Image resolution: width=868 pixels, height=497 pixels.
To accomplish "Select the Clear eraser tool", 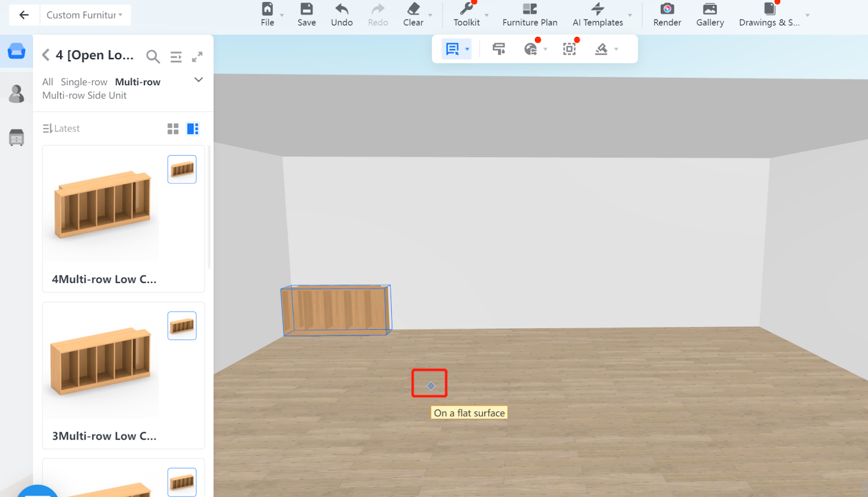I will (413, 9).
